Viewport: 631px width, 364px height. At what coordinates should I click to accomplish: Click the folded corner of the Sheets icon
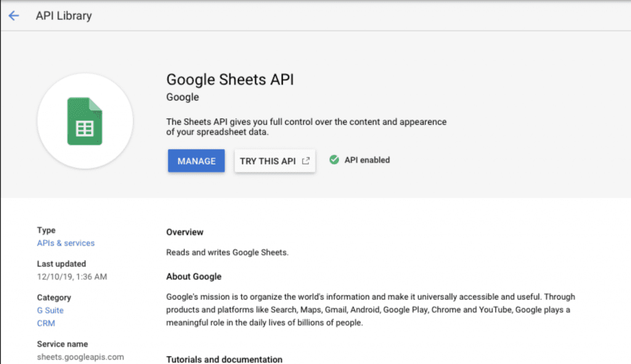96,105
